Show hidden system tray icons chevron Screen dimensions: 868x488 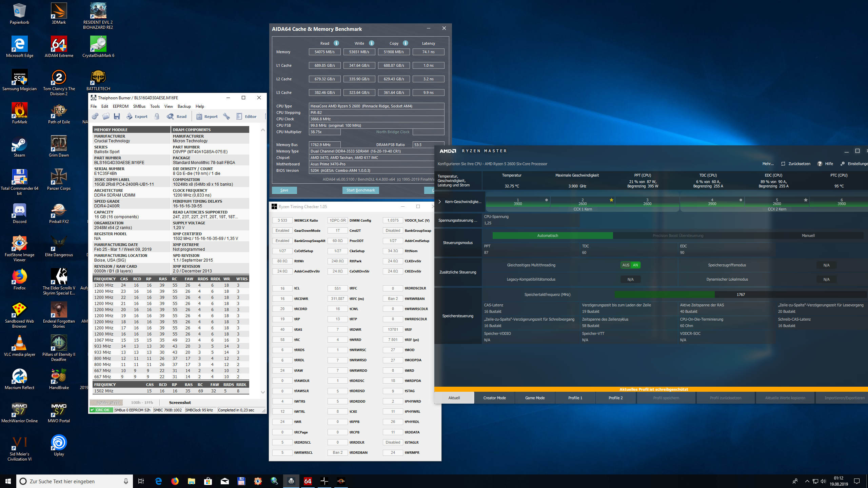coord(807,481)
